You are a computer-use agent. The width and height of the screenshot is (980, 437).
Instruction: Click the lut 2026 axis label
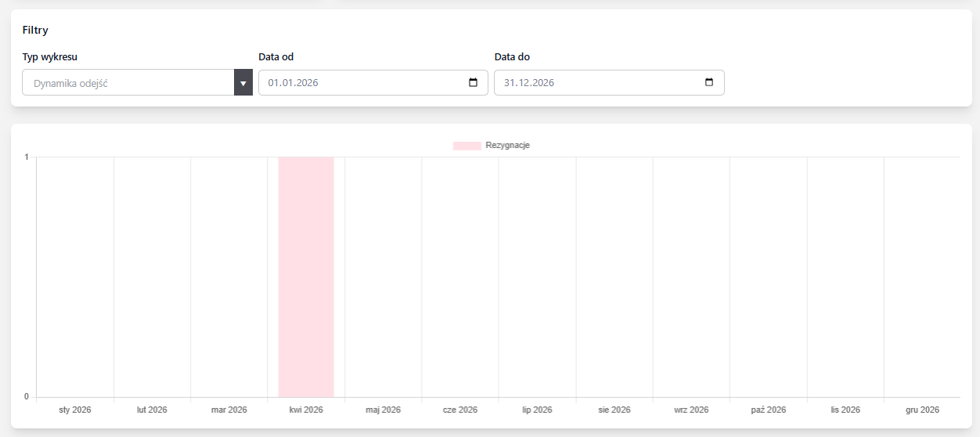pos(152,410)
